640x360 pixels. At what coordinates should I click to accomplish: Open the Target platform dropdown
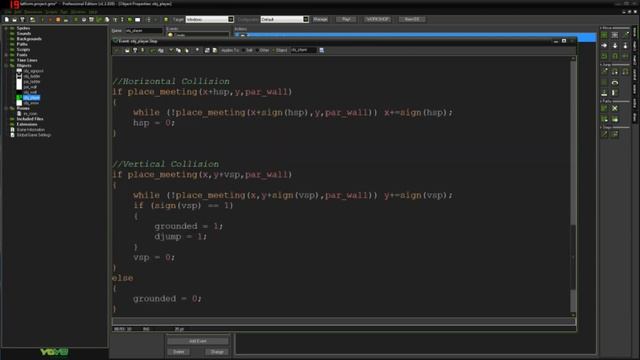[231, 20]
